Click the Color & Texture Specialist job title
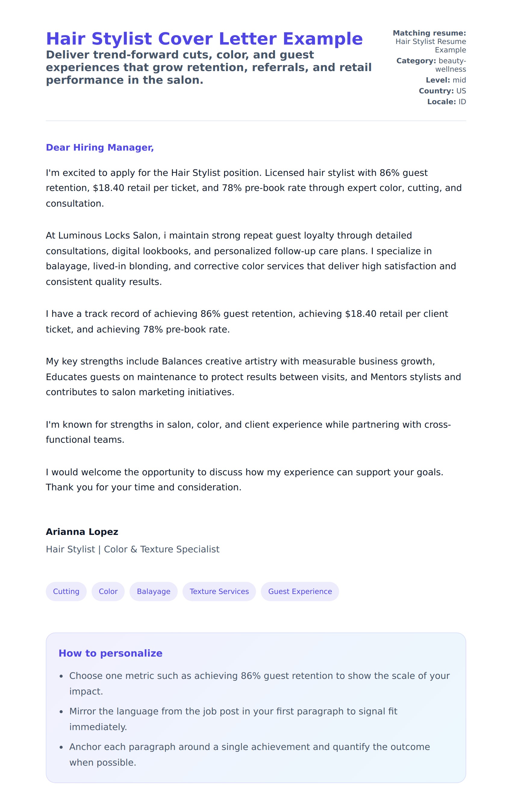The image size is (512, 812). pyautogui.click(x=133, y=549)
